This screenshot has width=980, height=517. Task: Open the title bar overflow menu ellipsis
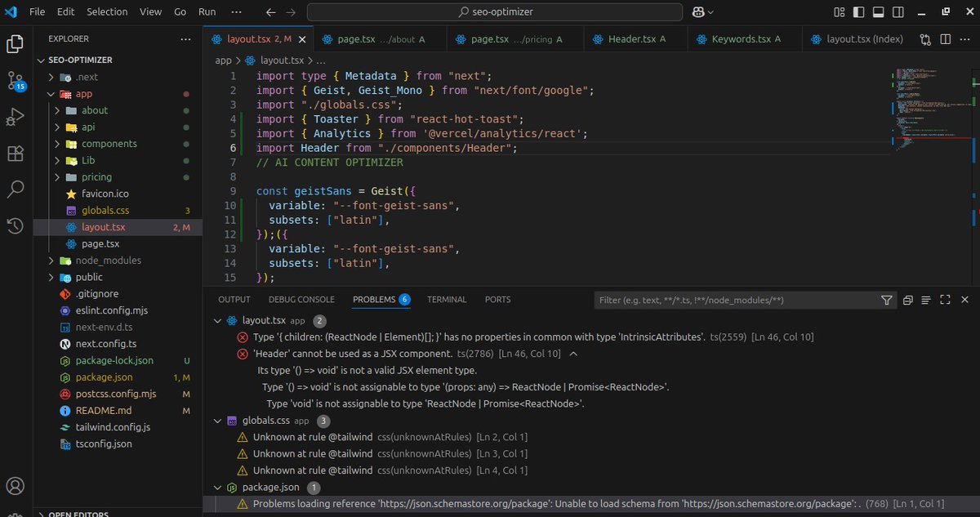click(237, 12)
